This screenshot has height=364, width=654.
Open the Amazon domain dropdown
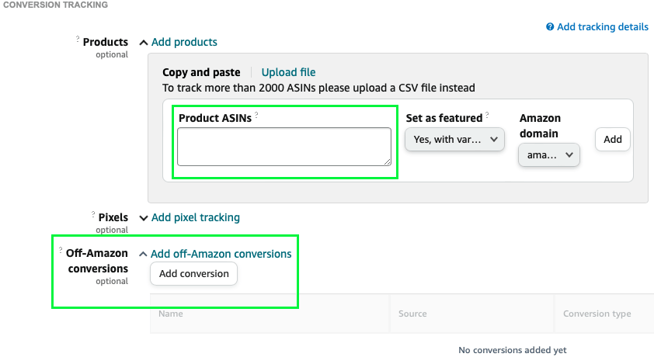point(549,155)
